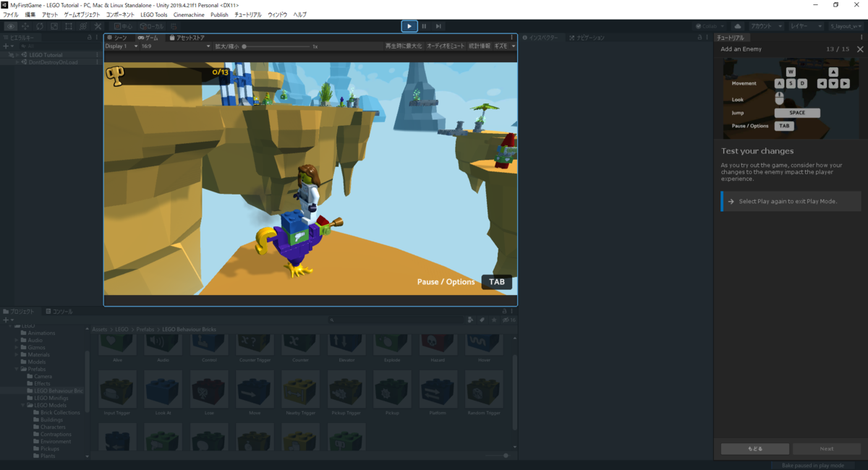Open the 16:9 aspect ratio dropdown
868x470 pixels.
coord(176,46)
